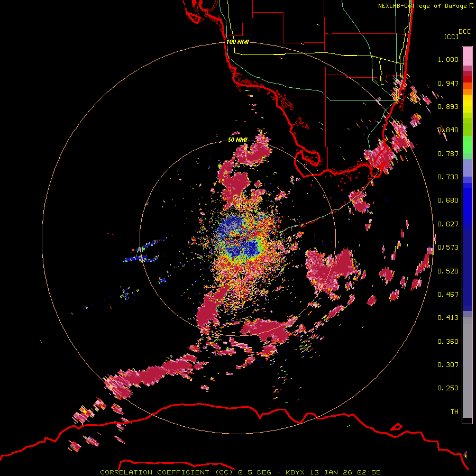Image resolution: width=476 pixels, height=476 pixels.
Task: Click the TH threshold label
Action: [x=454, y=412]
